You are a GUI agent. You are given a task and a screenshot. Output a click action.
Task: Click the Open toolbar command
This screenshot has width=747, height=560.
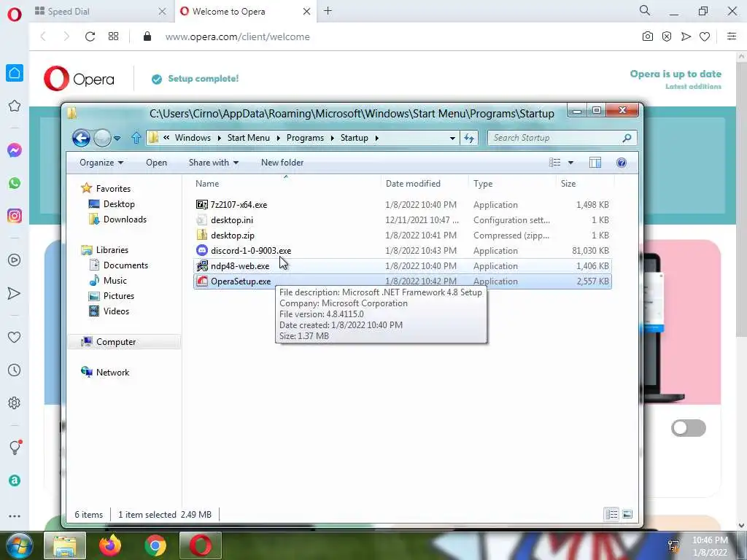pyautogui.click(x=156, y=163)
